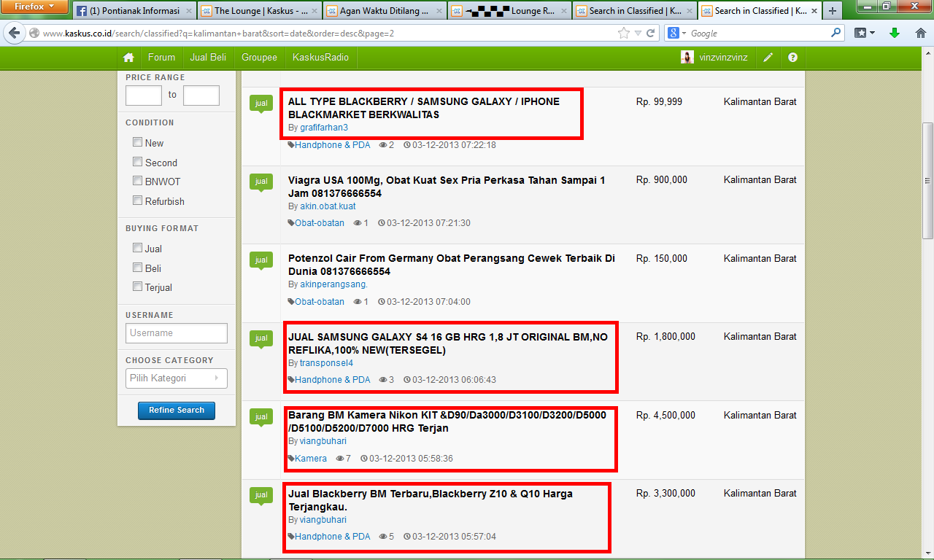The image size is (934, 560).
Task: Open seller akin.obat.kuat profile link
Action: 328,206
